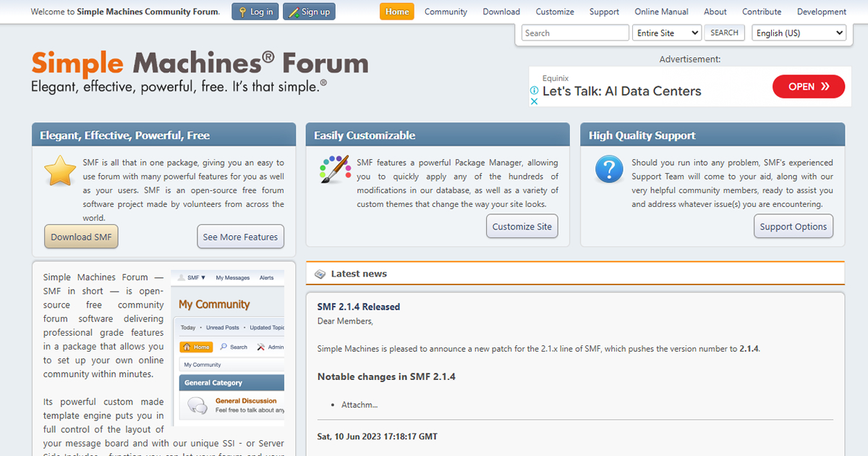Open the Entire Site search scope dropdown
868x456 pixels.
(667, 33)
